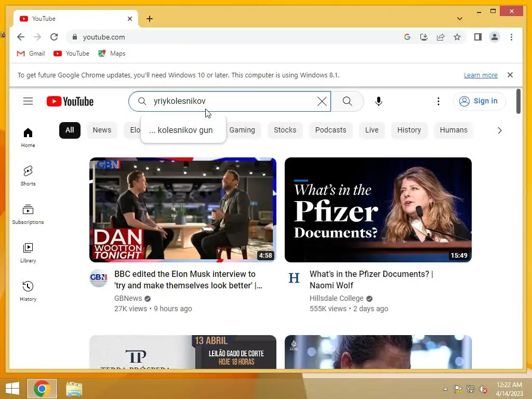Open BBC edited Elon Musk interview title

click(x=188, y=280)
